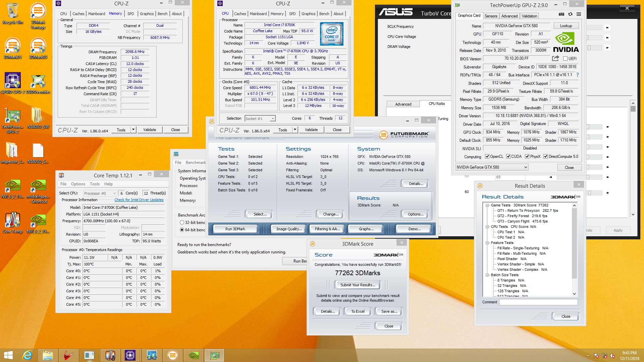Toggle the PhysX checkbox in GPU-Z
Viewport: 644px width, 362px height.
click(x=527, y=157)
